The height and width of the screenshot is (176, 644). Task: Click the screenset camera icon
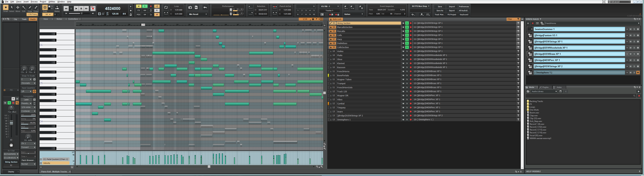point(190,8)
